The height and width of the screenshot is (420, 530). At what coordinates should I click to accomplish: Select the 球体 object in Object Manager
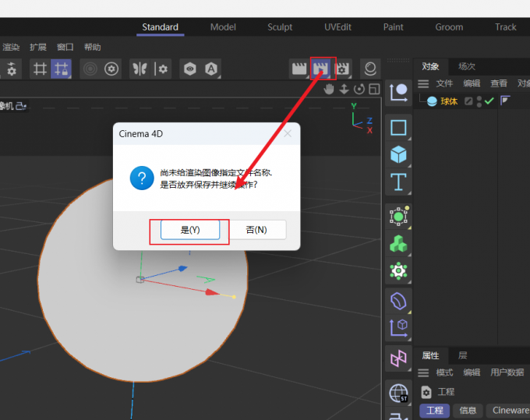click(448, 101)
